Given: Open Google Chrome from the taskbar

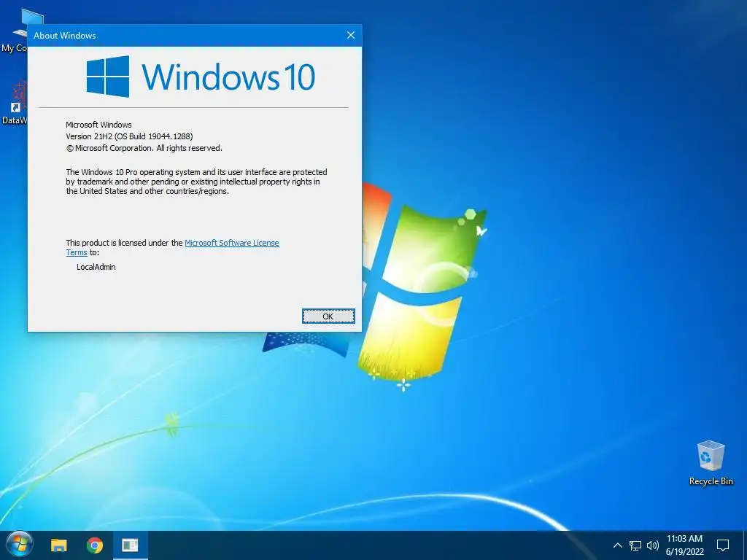Looking at the screenshot, I should pyautogui.click(x=95, y=545).
